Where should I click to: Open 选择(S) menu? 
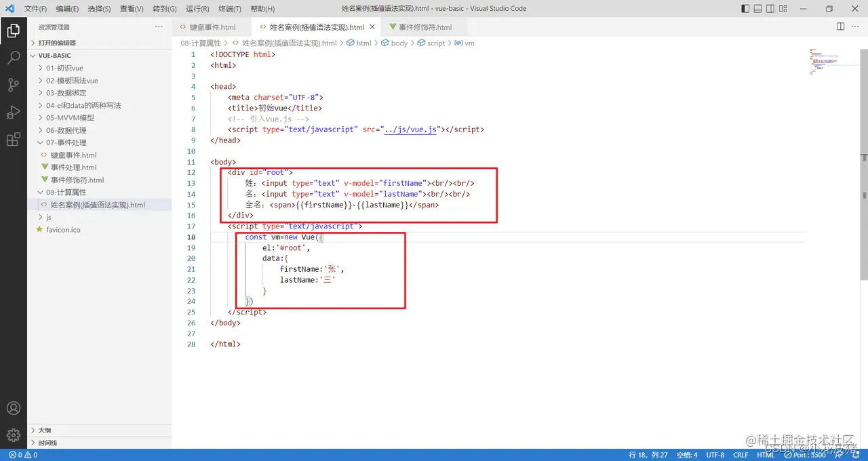[x=99, y=9]
